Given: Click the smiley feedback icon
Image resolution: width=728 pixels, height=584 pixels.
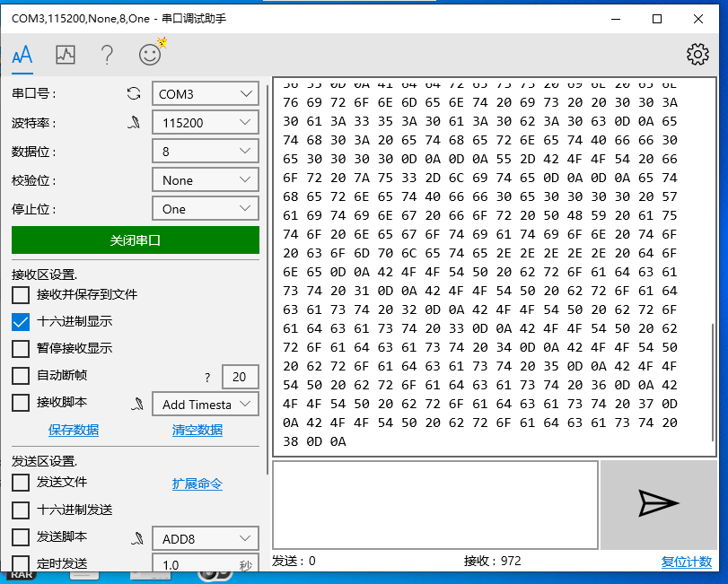Looking at the screenshot, I should click(x=151, y=53).
